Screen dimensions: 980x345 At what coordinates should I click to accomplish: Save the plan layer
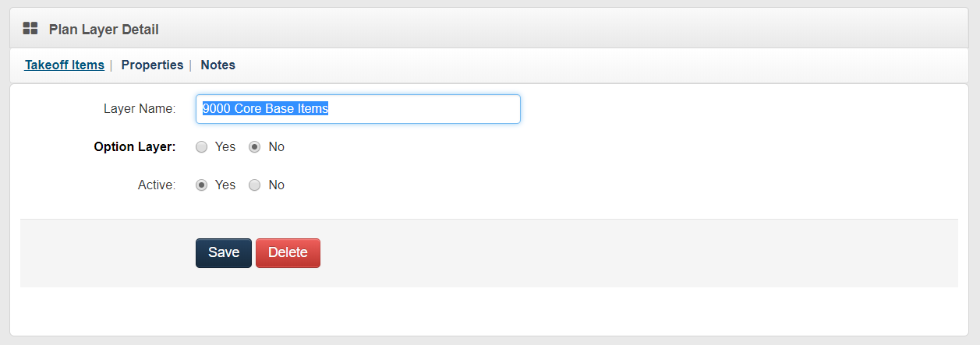pyautogui.click(x=223, y=253)
